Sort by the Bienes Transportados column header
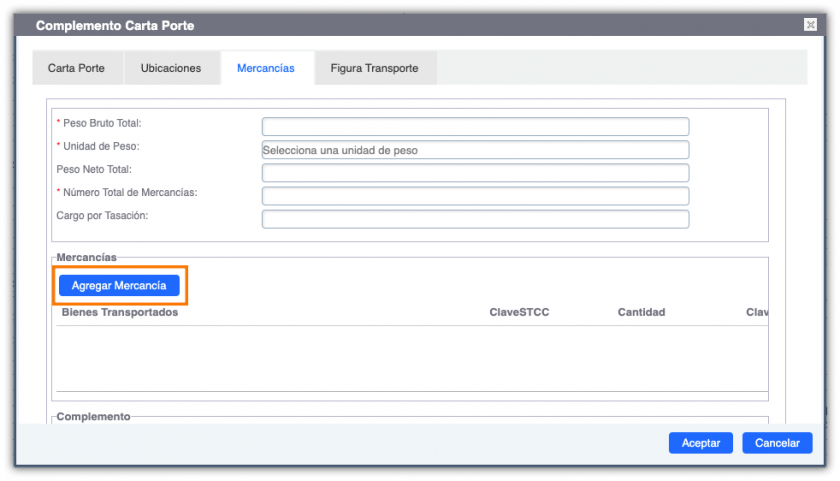Image resolution: width=840 pixels, height=481 pixels. pyautogui.click(x=120, y=312)
